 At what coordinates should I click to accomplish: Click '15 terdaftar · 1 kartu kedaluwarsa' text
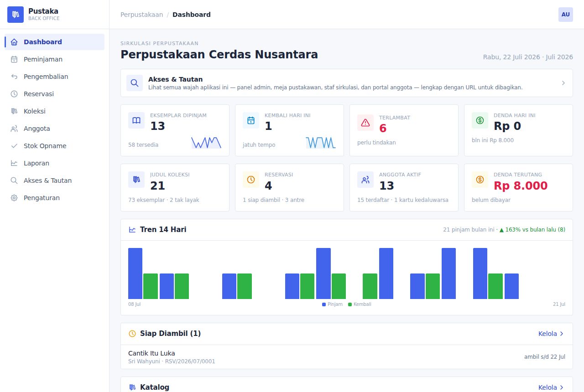tap(403, 200)
